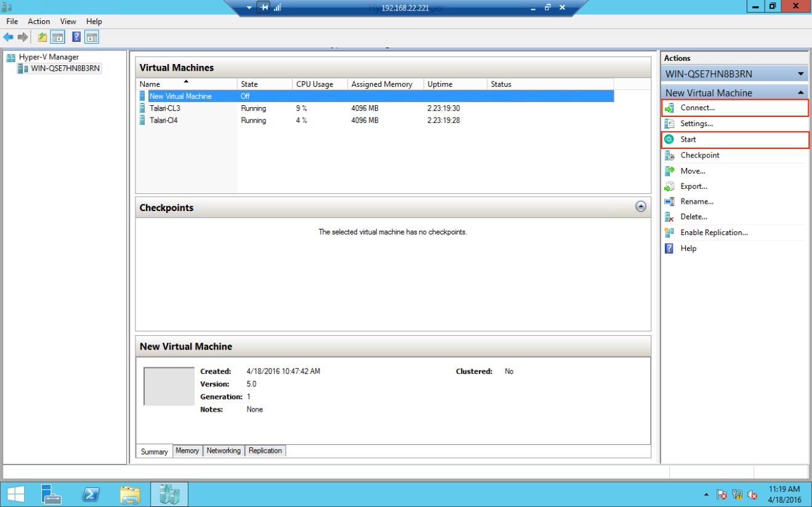
Task: Collapse the New Virtual Machine actions section
Action: click(x=801, y=92)
